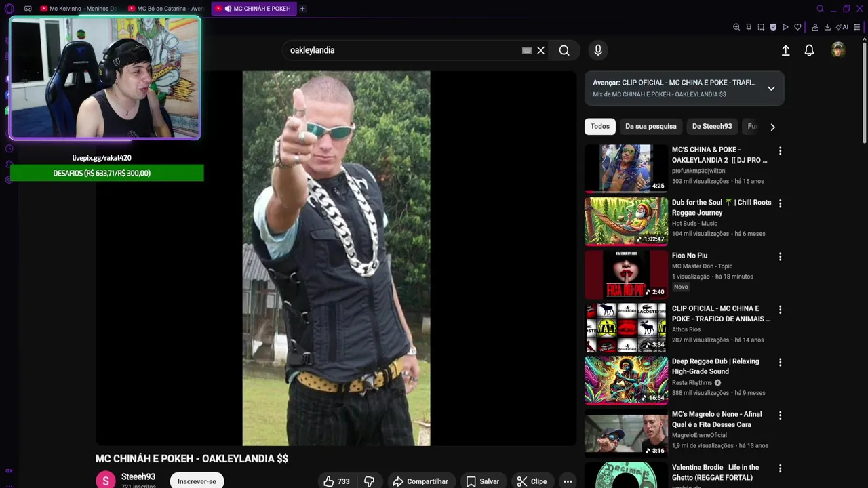The image size is (868, 488).
Task: Open the OAKLEYLANDIA 2 video thumbnail
Action: 626,168
